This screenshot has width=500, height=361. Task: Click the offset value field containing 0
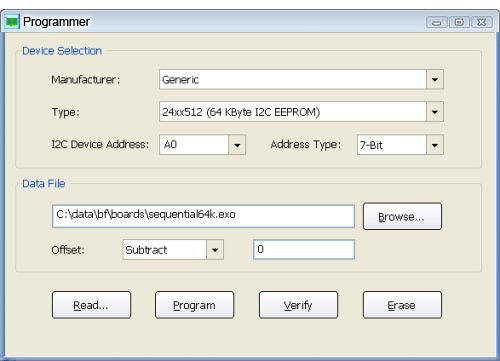tap(304, 249)
